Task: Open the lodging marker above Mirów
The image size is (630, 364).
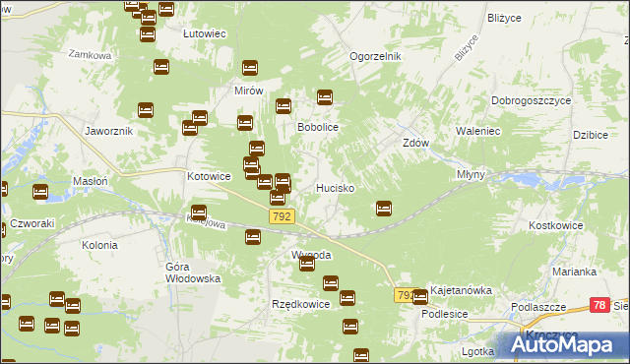Action: click(250, 68)
